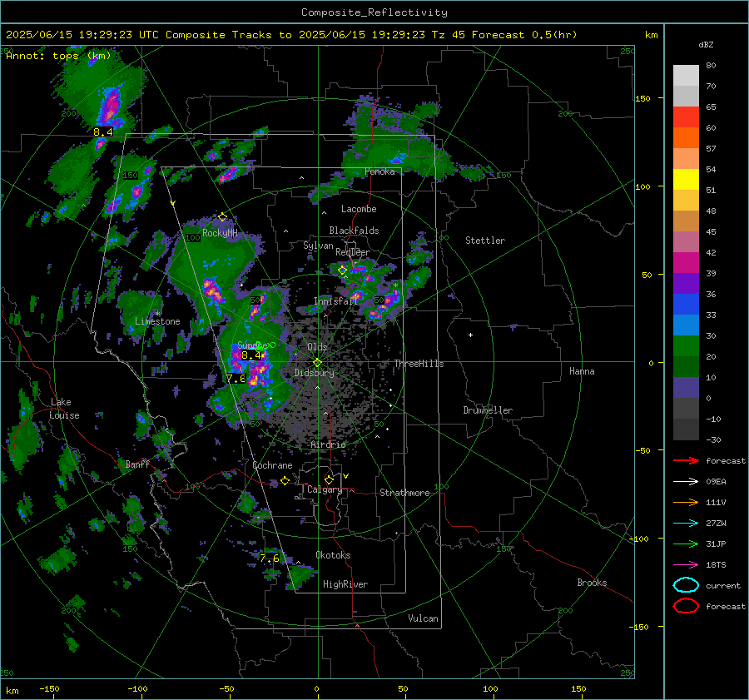
Task: Click the 'Annot: tops (km)' annotation text
Action: pos(58,56)
